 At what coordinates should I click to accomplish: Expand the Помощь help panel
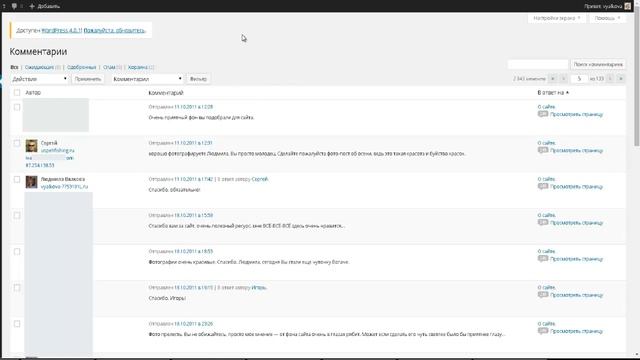(607, 18)
